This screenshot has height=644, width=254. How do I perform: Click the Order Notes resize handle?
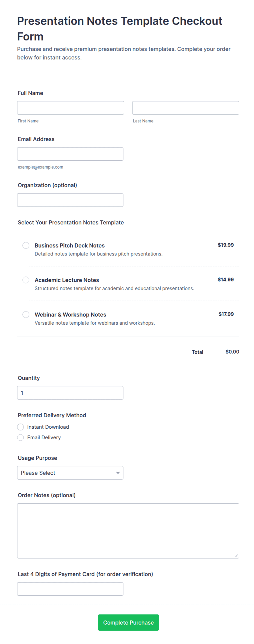tap(237, 556)
